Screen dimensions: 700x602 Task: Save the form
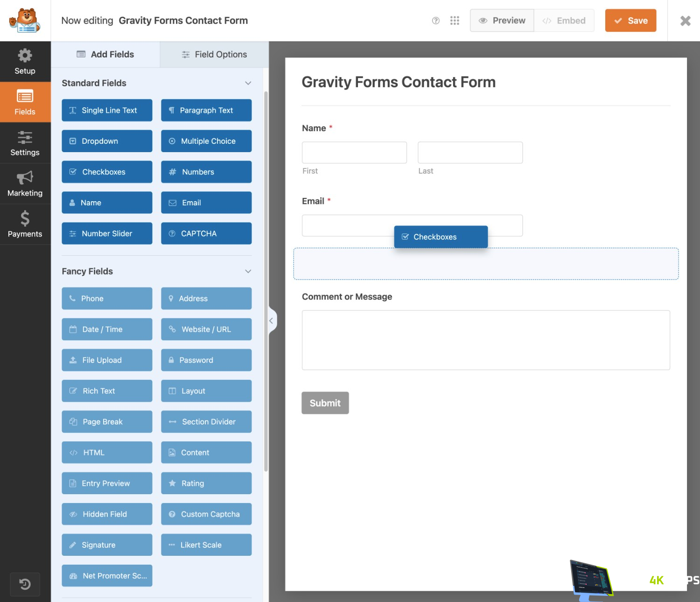630,21
